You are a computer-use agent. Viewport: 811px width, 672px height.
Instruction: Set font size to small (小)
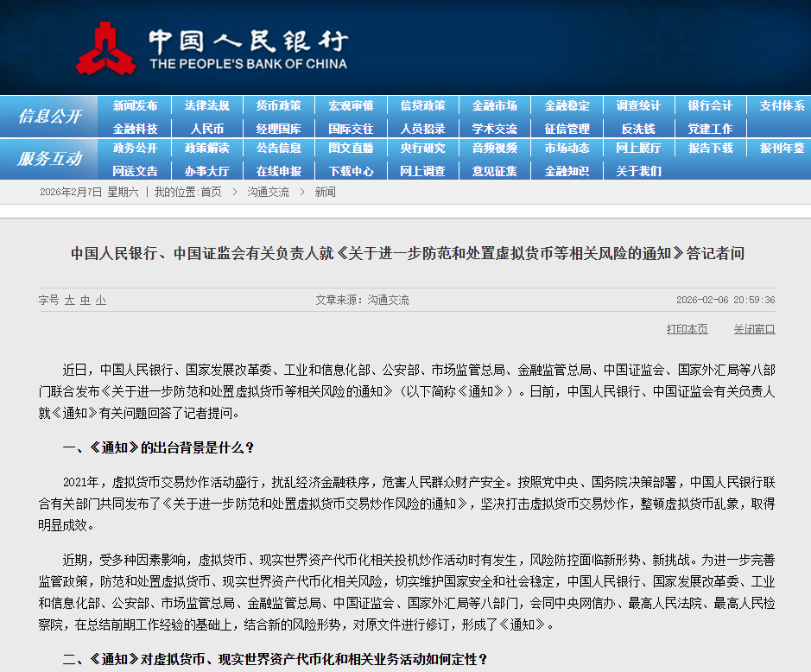[x=100, y=300]
